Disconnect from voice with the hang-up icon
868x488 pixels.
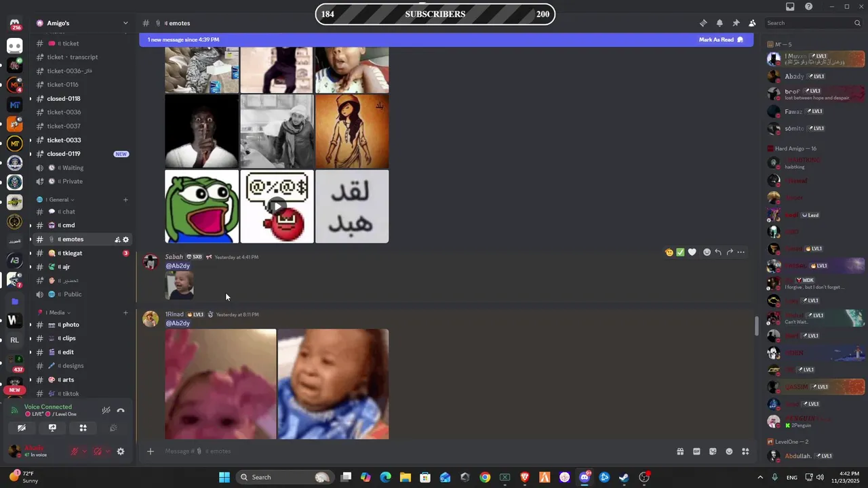click(121, 410)
